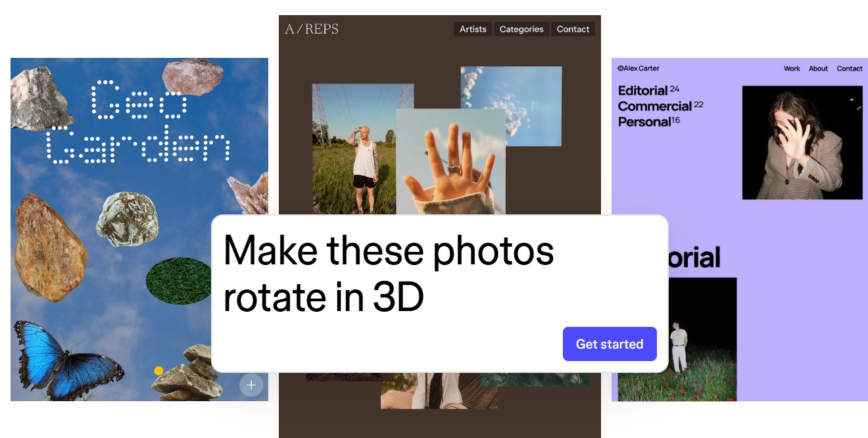The width and height of the screenshot is (868, 438).
Task: Open Contact link on Alex Carter page
Action: click(x=850, y=68)
